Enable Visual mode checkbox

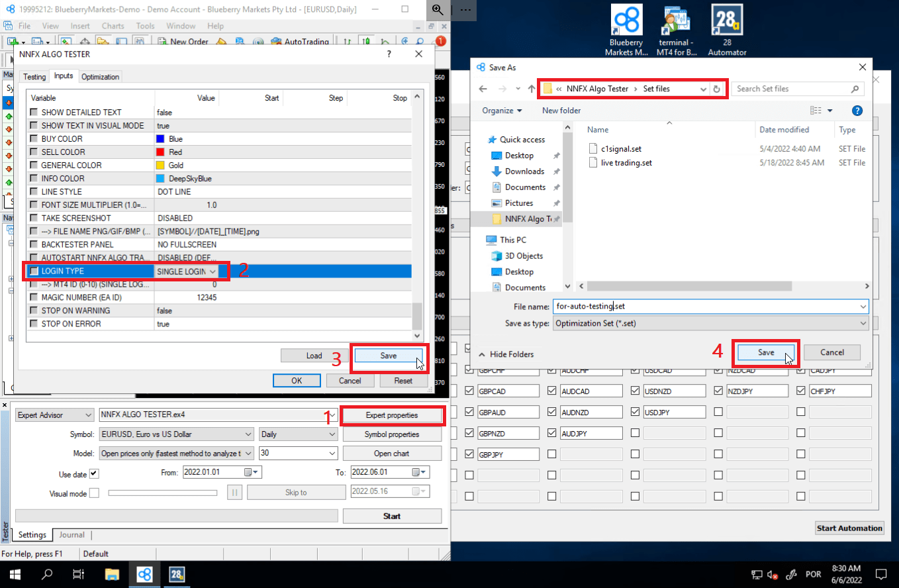(x=94, y=493)
